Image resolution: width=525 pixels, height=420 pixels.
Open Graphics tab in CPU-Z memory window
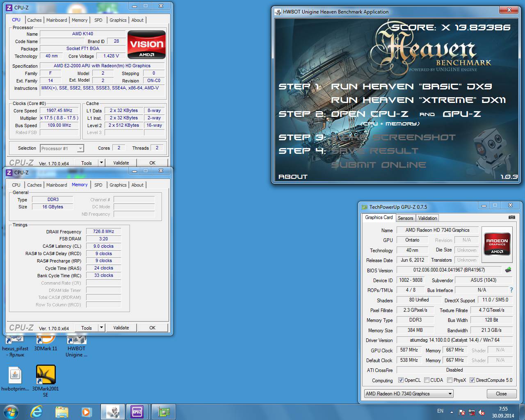pyautogui.click(x=118, y=185)
